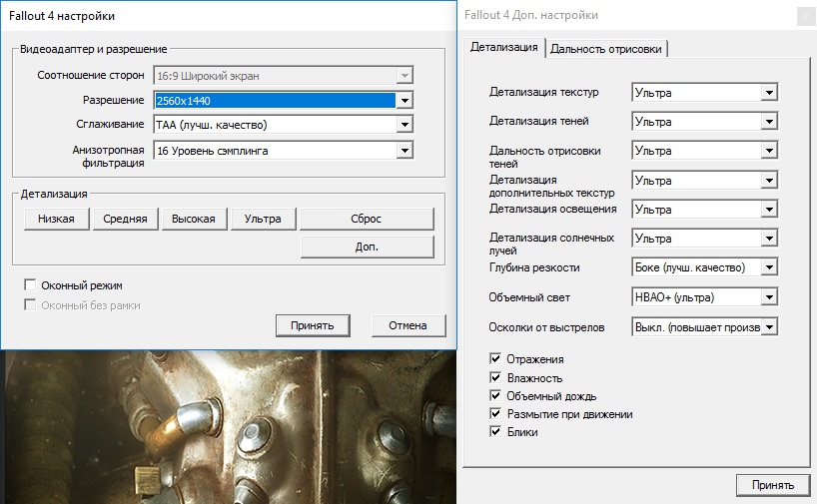This screenshot has width=817, height=504.
Task: Click the Отмена button
Action: [408, 325]
